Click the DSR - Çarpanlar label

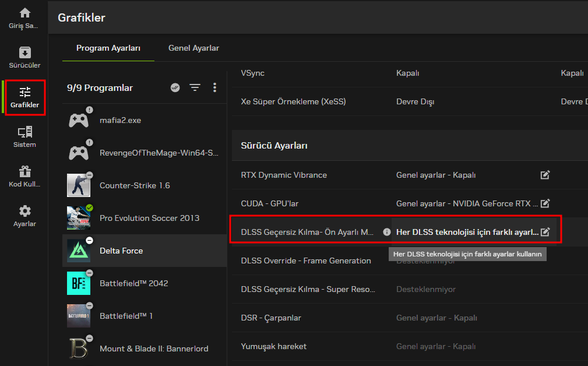(x=271, y=318)
